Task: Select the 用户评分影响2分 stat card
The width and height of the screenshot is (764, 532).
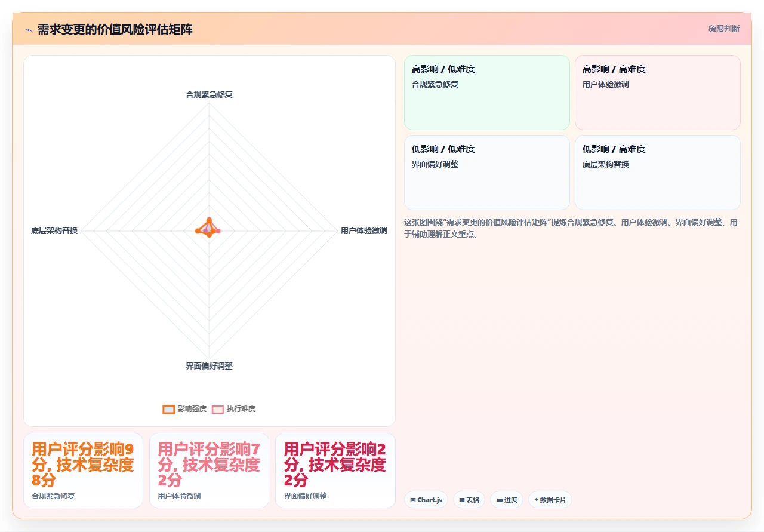Action: coord(335,471)
